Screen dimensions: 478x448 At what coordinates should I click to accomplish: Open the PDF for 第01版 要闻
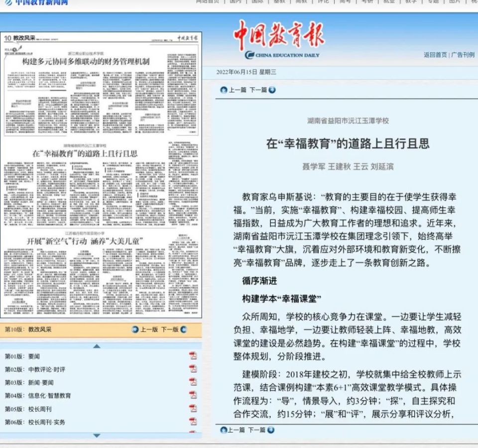[193, 355]
